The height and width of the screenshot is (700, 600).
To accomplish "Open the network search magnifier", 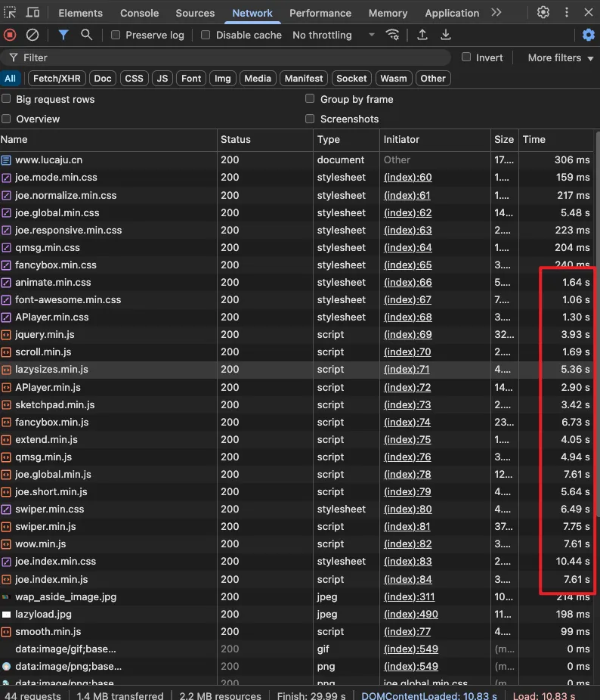I will pyautogui.click(x=86, y=34).
